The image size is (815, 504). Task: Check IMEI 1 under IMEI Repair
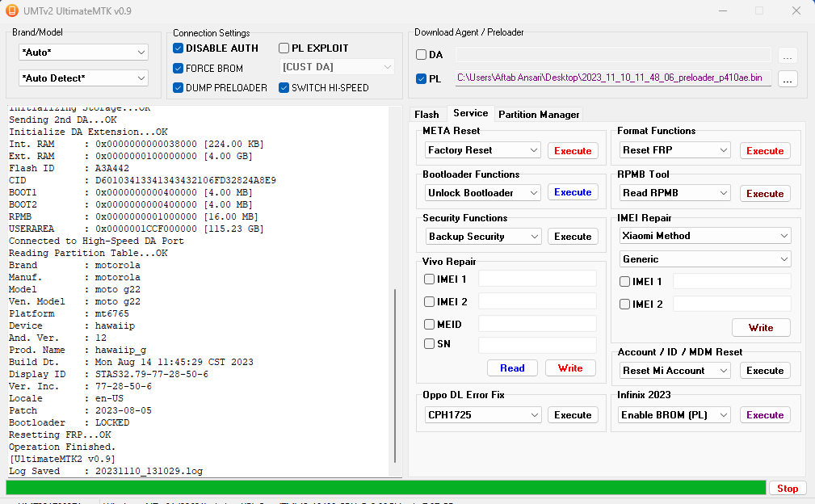[x=624, y=282]
